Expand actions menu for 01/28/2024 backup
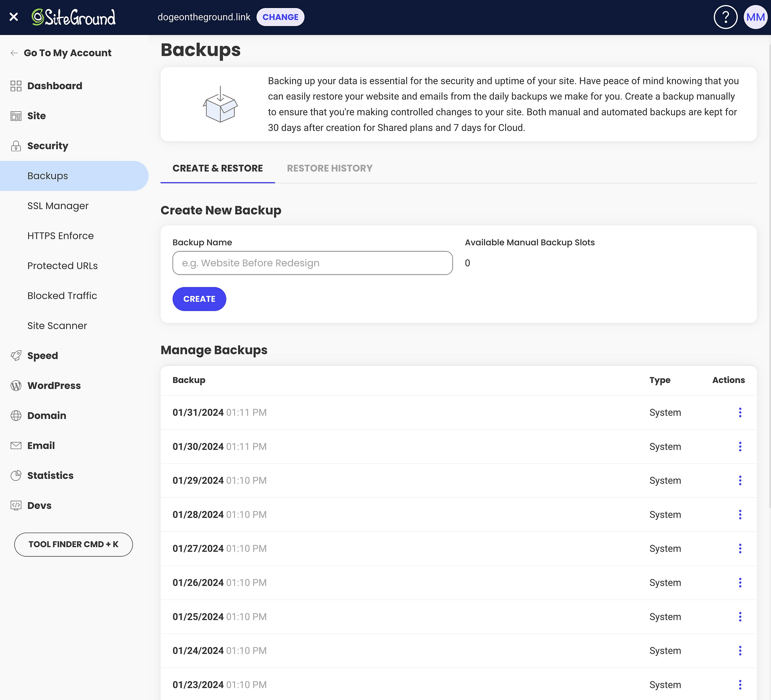771x700 pixels. click(740, 515)
